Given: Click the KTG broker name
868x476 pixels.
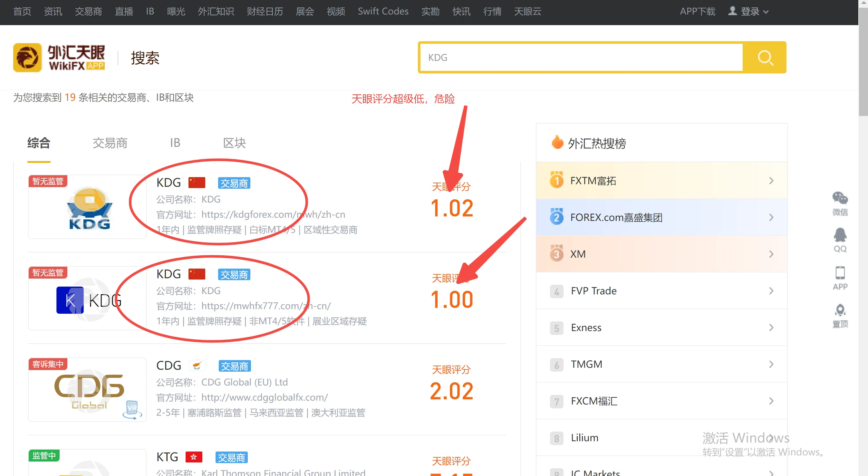Looking at the screenshot, I should (x=167, y=457).
